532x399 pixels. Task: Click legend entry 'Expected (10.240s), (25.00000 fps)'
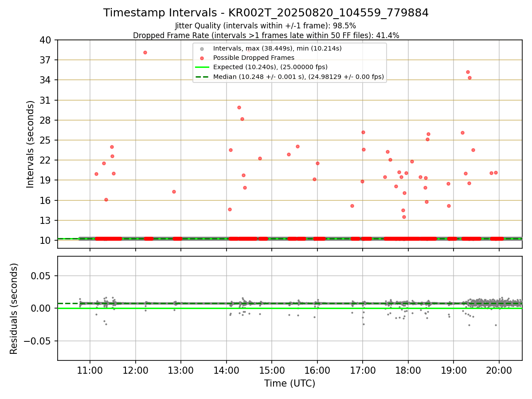[x=270, y=67]
